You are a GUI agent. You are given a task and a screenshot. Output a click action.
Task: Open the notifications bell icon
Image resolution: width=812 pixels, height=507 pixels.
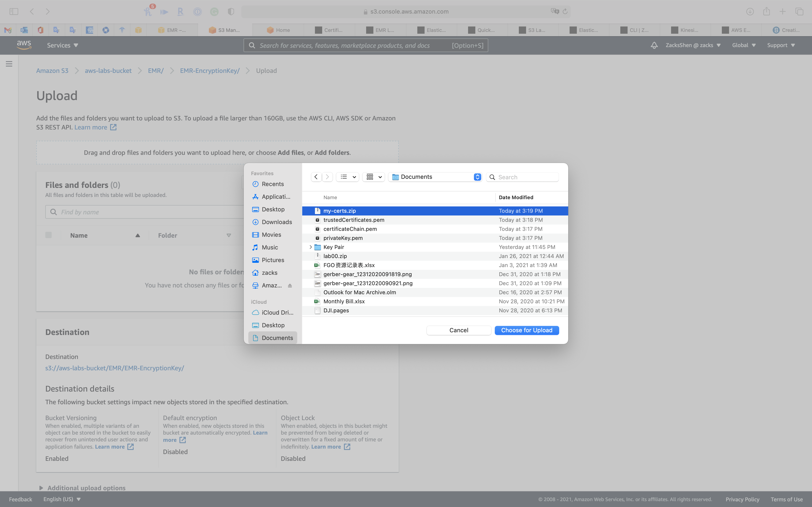point(654,45)
